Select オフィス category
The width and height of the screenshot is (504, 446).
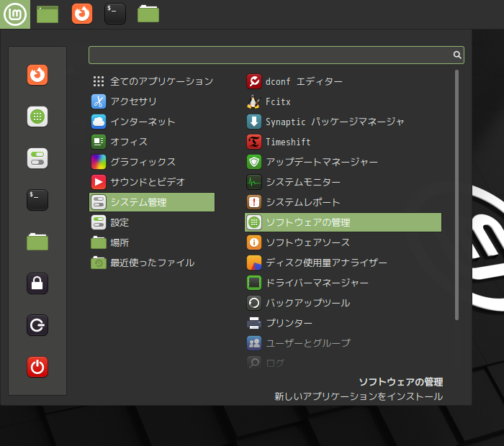pyautogui.click(x=152, y=142)
